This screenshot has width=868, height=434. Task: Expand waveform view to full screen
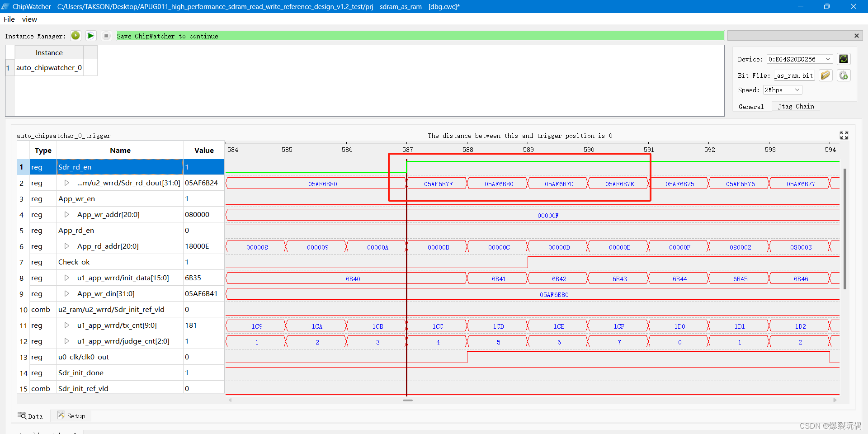(844, 135)
